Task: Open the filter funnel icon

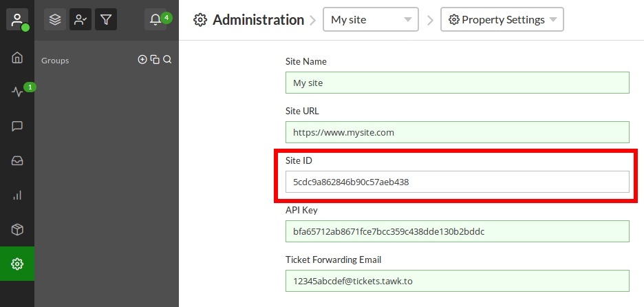Action: [105, 20]
